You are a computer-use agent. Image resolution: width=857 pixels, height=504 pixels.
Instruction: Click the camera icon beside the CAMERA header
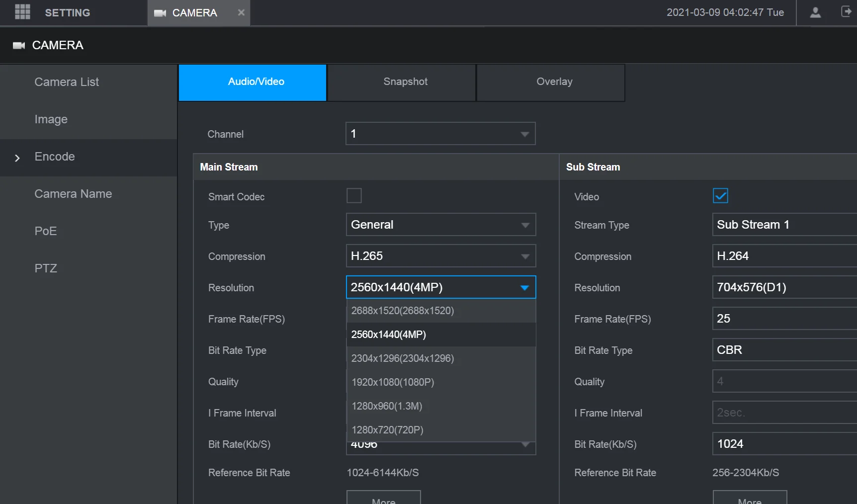click(19, 46)
